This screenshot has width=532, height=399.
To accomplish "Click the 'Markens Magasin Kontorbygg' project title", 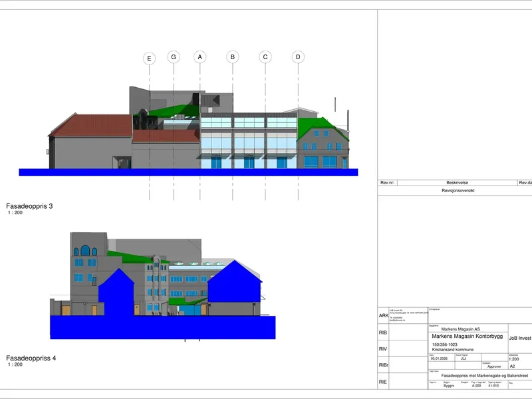I will [467, 336].
